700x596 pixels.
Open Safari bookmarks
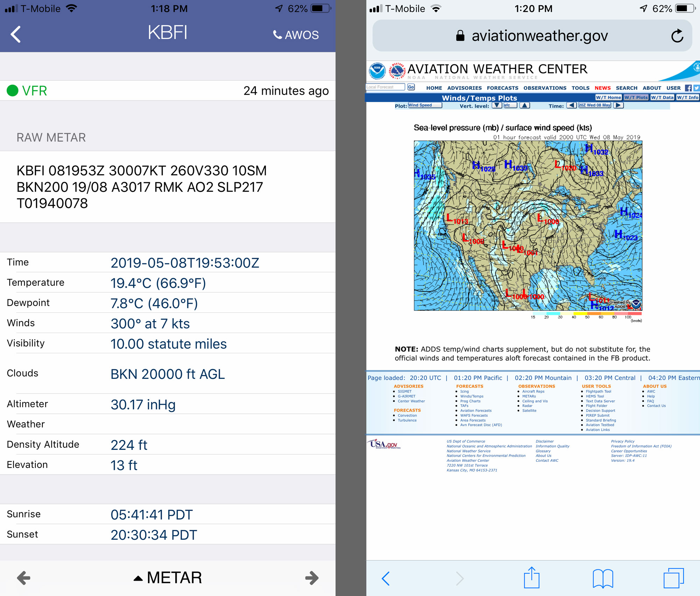pyautogui.click(x=603, y=579)
